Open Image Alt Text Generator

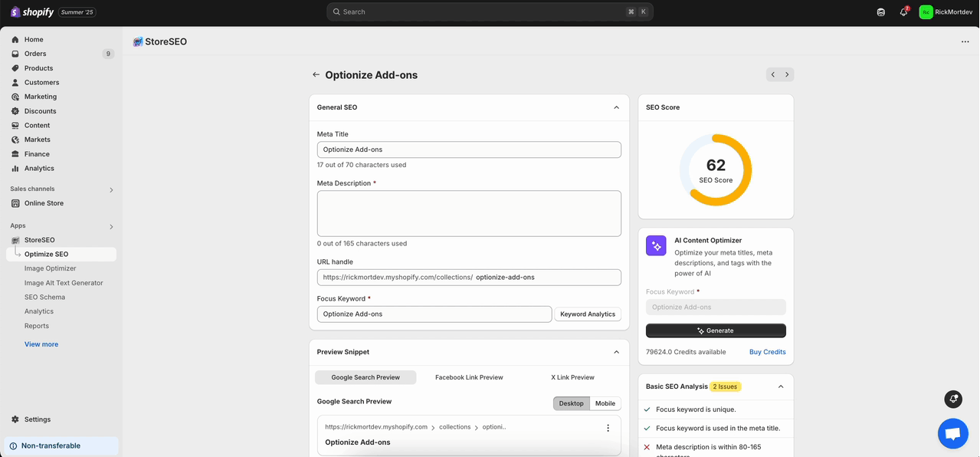click(64, 283)
